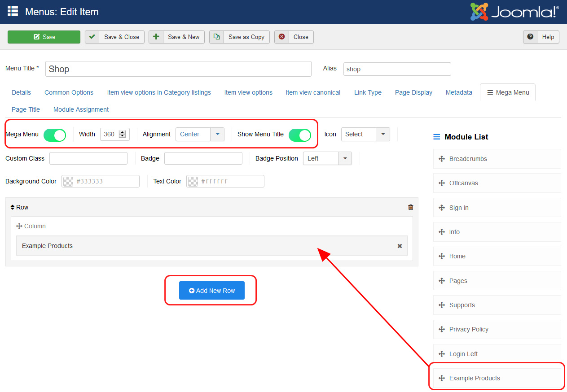567x392 pixels.
Task: Expand the Badge Position dropdown
Action: click(327, 158)
